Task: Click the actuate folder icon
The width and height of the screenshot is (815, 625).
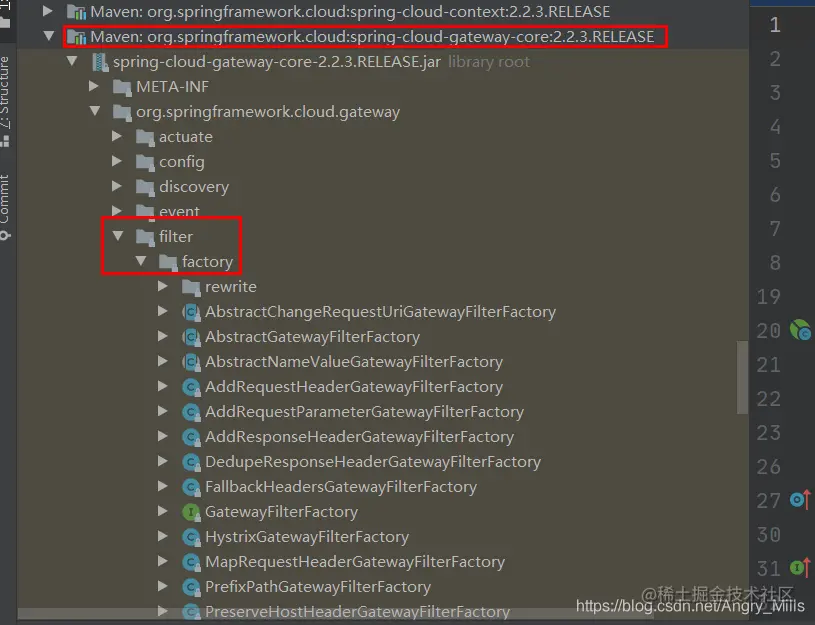Action: (145, 137)
